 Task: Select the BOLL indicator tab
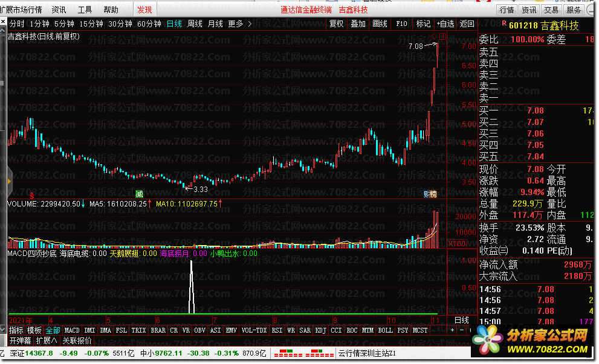point(385,330)
